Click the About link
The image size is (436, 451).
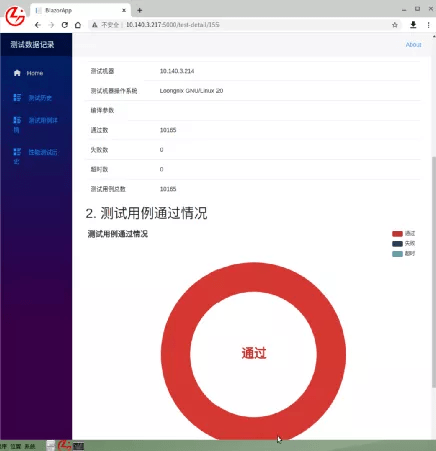tap(413, 45)
